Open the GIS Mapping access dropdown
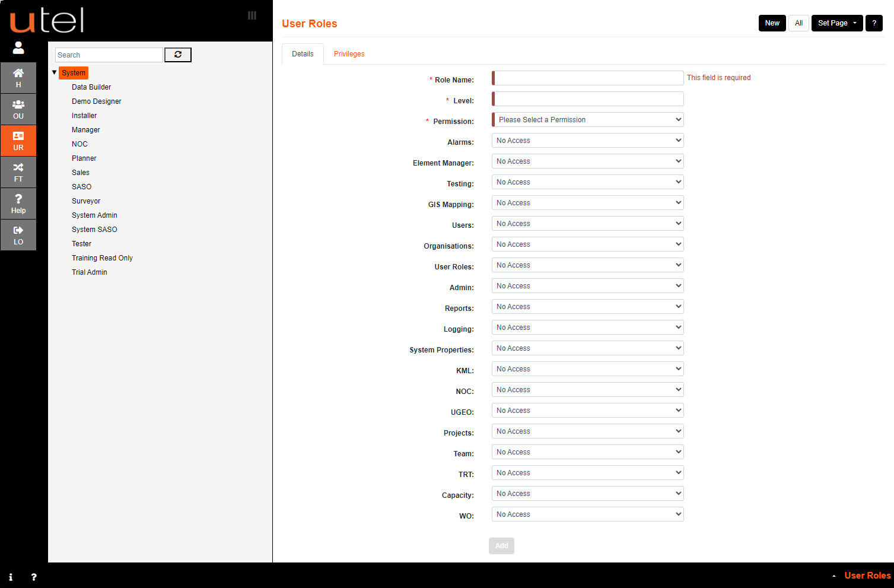This screenshot has height=588, width=894. pos(587,202)
